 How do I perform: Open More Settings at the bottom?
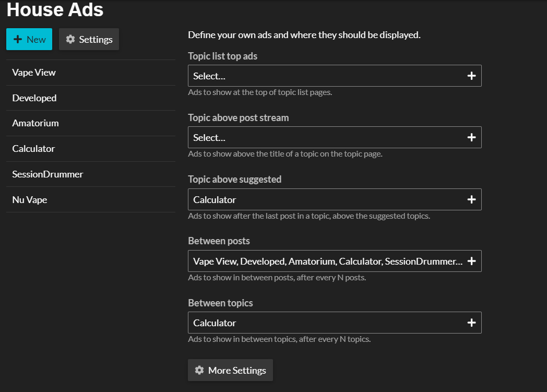[x=230, y=370]
